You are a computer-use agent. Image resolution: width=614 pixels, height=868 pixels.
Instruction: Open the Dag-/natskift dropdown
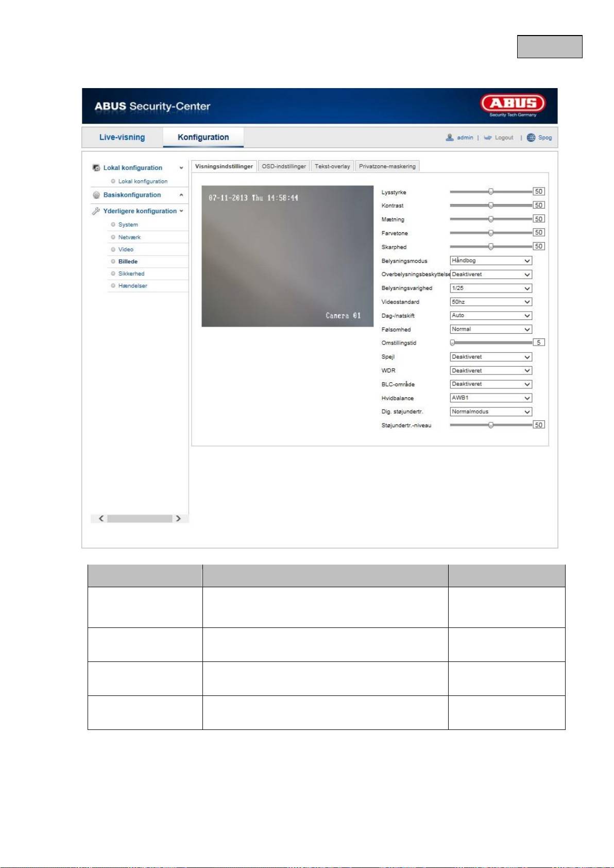490,316
